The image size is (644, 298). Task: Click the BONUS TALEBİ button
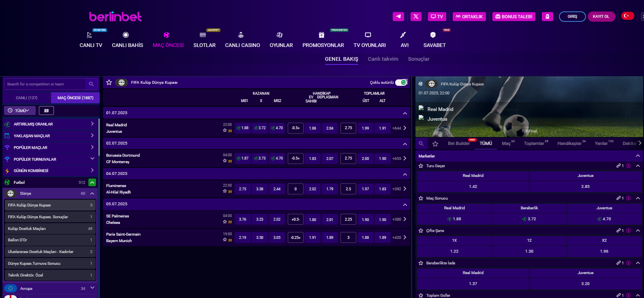pos(513,17)
